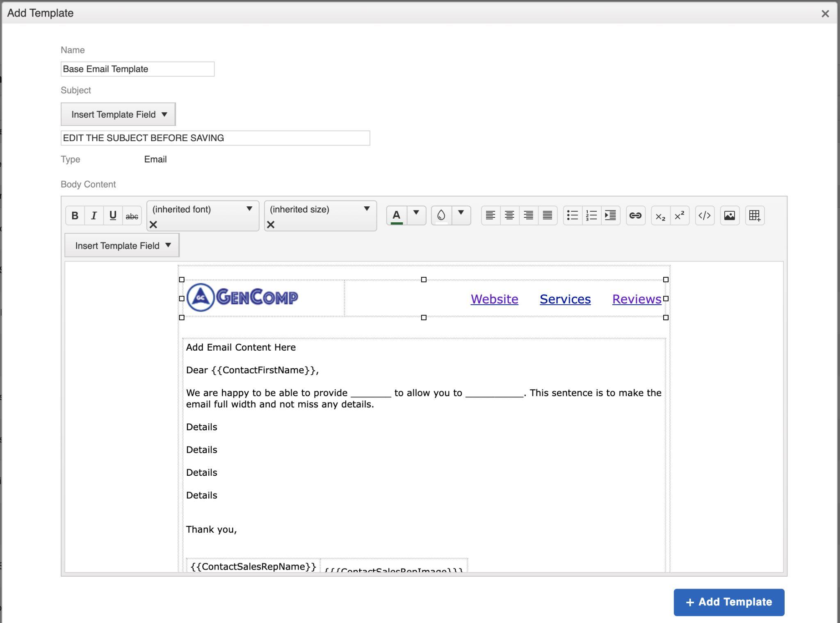Viewport: 840px width, 623px height.
Task: Click the insert hyperlink icon
Action: [x=635, y=215]
